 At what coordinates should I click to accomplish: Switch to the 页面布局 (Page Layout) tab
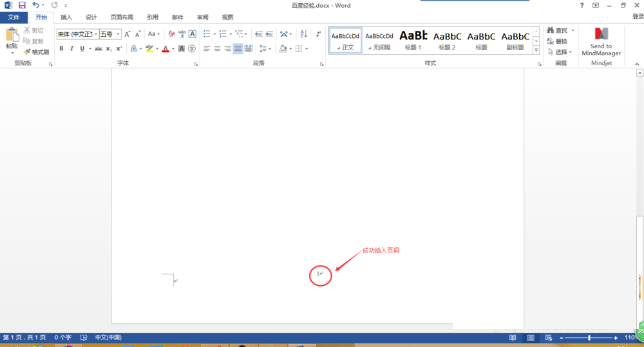pos(122,17)
